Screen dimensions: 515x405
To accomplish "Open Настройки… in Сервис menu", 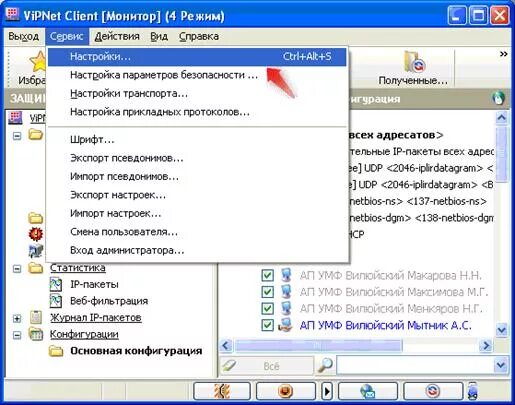I will pyautogui.click(x=197, y=57).
